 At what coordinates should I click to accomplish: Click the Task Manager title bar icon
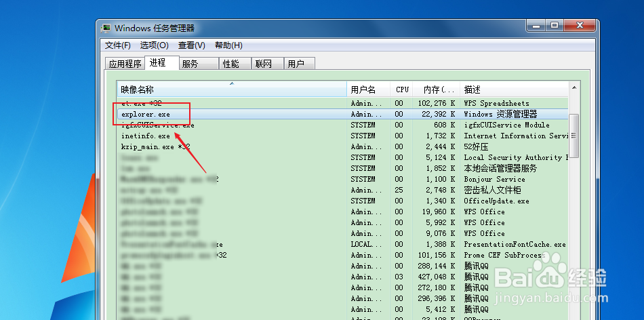(106, 28)
